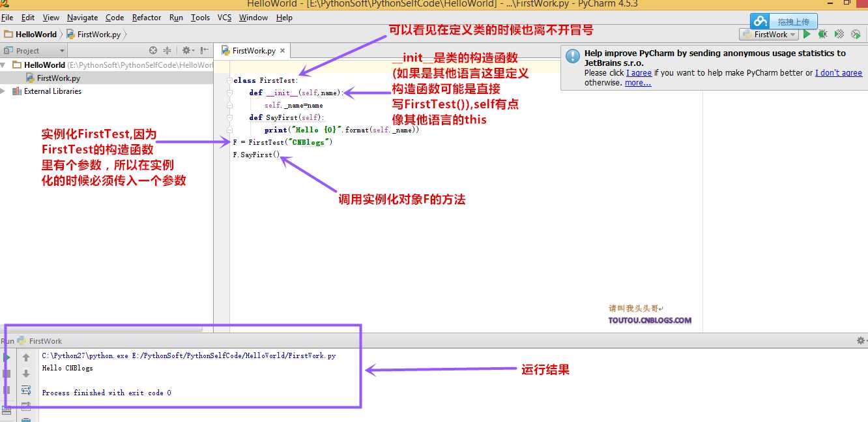Screen dimensions: 868x422
Task: Open the VCS menu
Action: [x=224, y=18]
